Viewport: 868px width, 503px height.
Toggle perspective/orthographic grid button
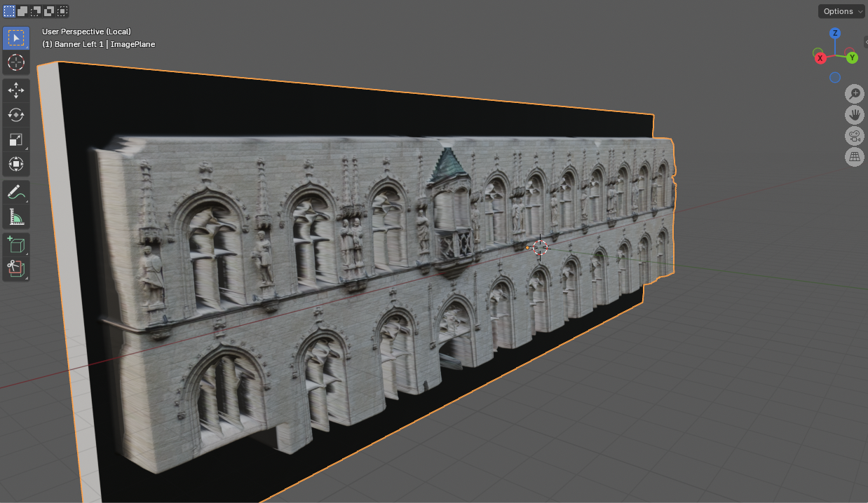(x=855, y=157)
